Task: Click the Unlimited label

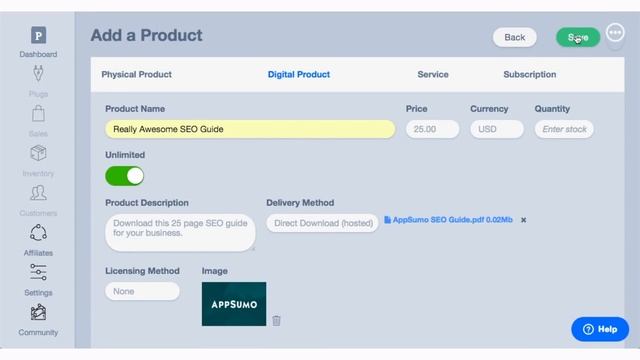Action: tap(125, 155)
